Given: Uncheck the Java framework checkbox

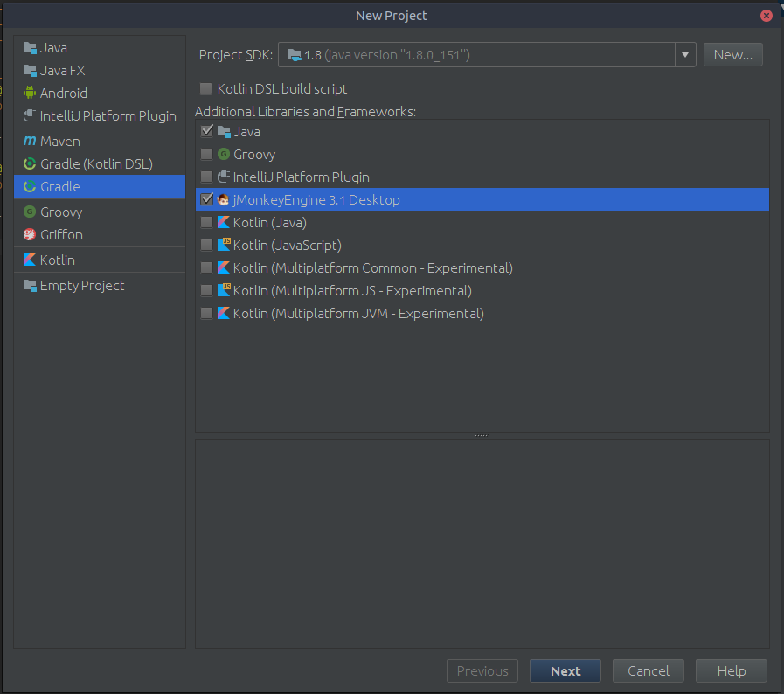Looking at the screenshot, I should (x=206, y=131).
